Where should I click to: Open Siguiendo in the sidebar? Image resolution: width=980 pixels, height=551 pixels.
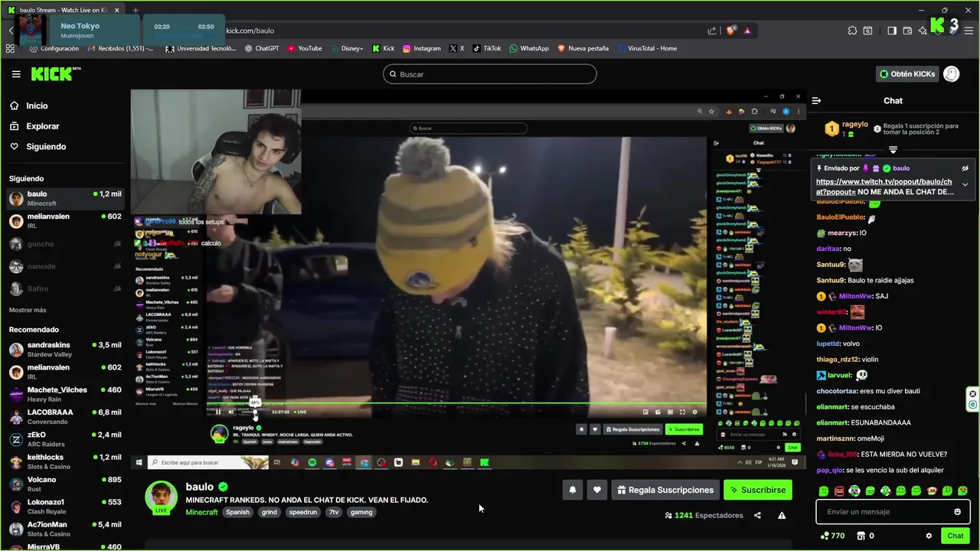point(46,146)
